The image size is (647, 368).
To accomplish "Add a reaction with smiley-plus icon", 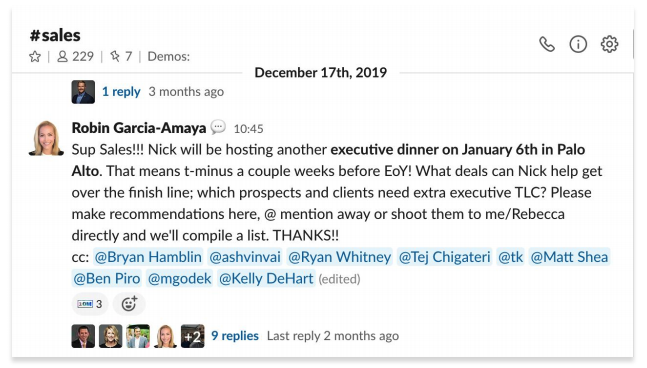I will pos(129,304).
